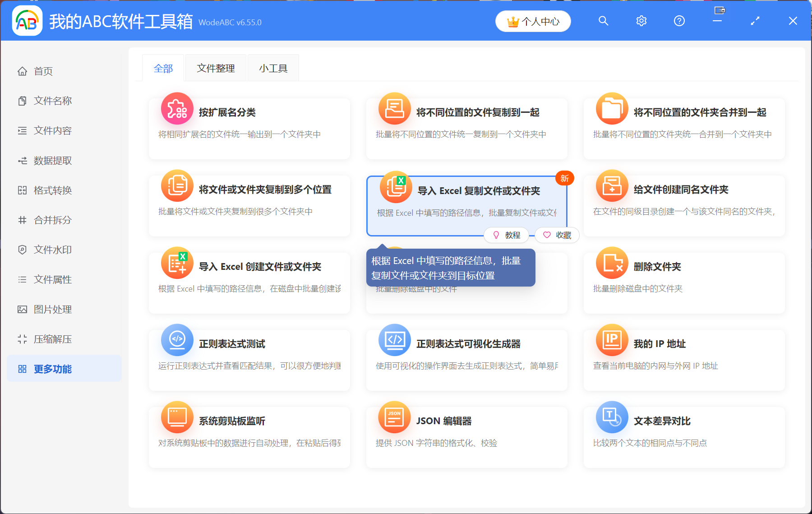Open settings via the gear icon

pos(641,21)
